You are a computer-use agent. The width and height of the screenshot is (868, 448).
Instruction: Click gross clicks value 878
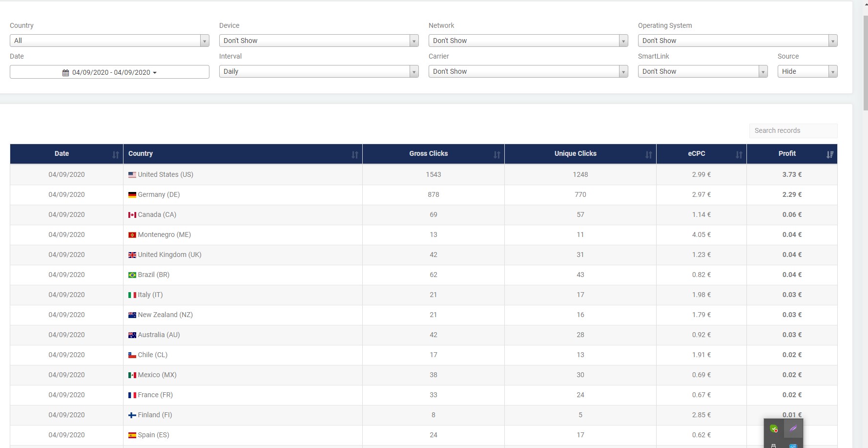434,194
